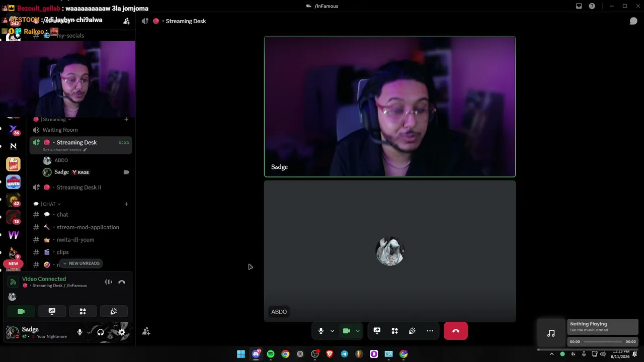Open the Windows Start menu

pyautogui.click(x=241, y=354)
